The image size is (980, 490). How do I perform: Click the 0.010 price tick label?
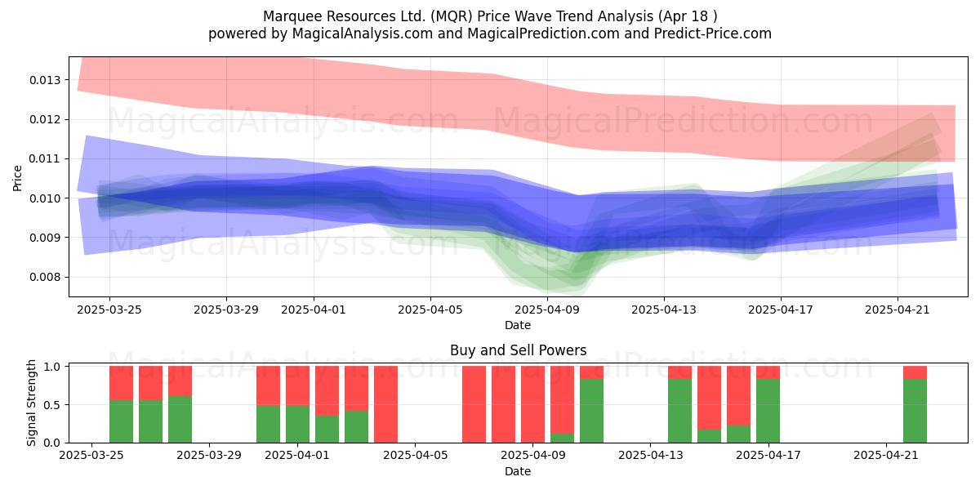coord(44,198)
